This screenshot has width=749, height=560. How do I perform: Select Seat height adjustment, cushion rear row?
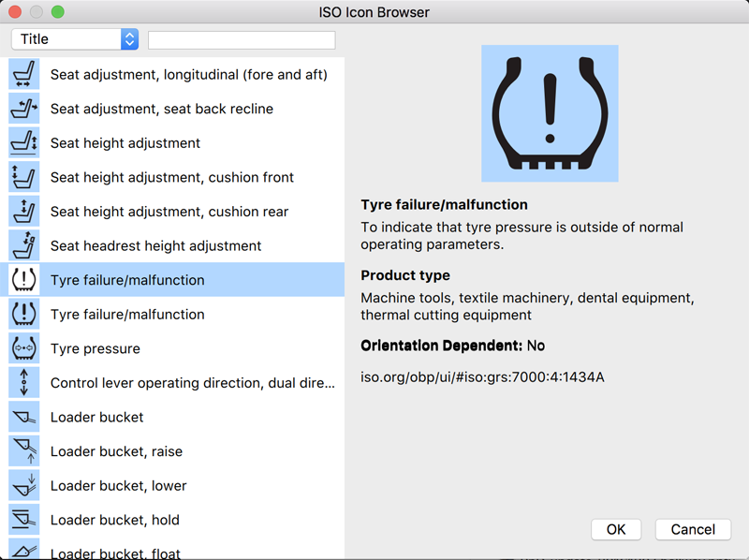(169, 212)
